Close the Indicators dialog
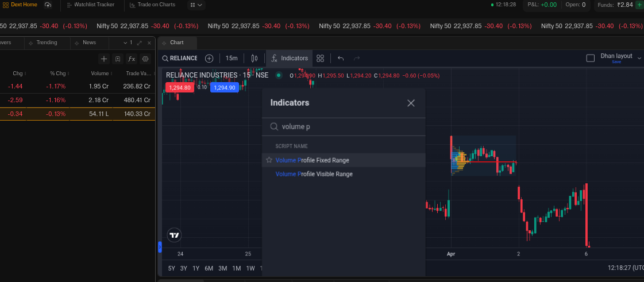The image size is (644, 282). point(411,103)
